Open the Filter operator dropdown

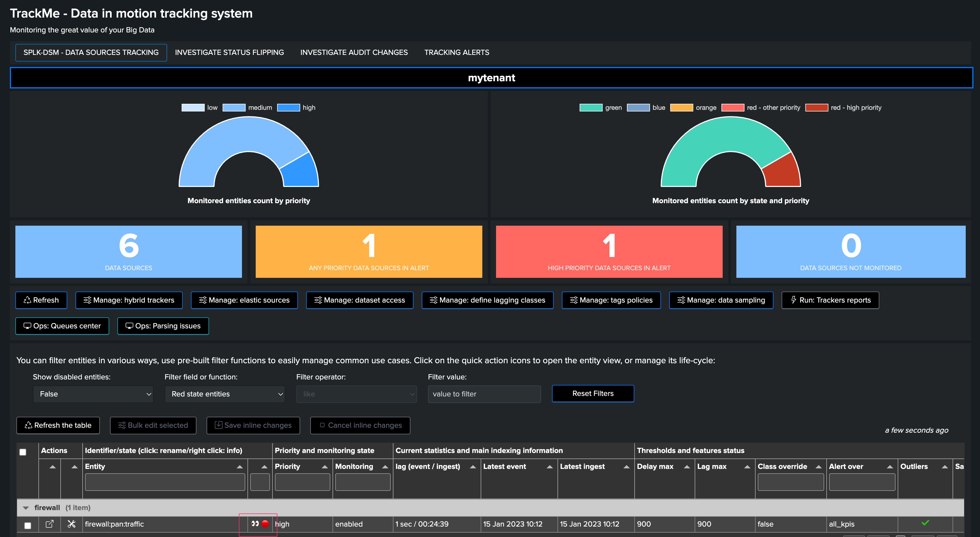(356, 394)
